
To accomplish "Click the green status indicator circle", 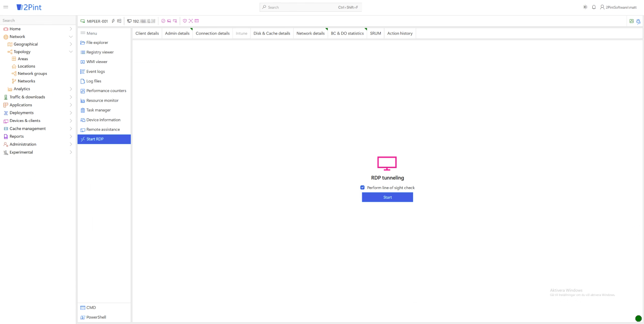I will (x=638, y=318).
